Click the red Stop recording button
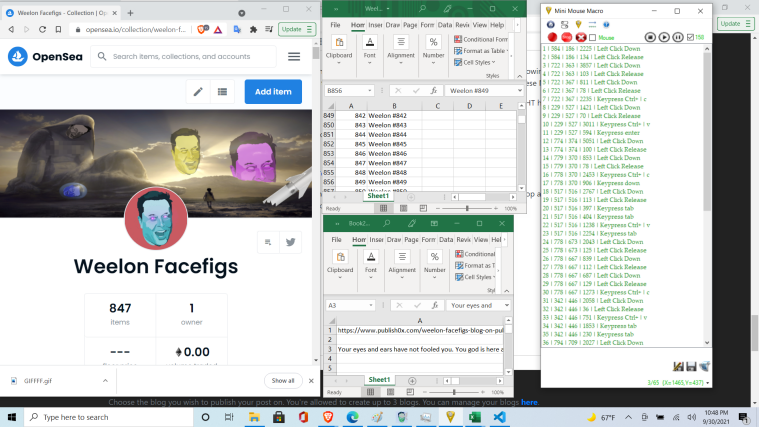Screen dimensions: 759x427 (x=566, y=37)
